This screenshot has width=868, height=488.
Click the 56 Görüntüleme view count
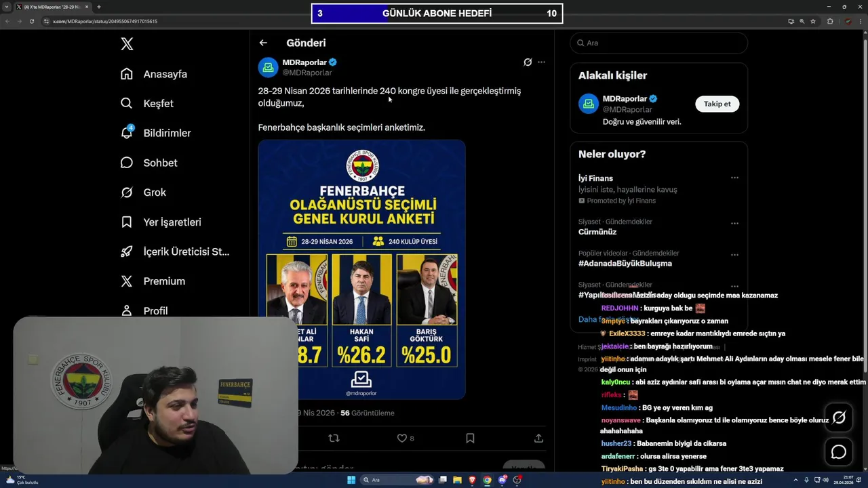[367, 413]
